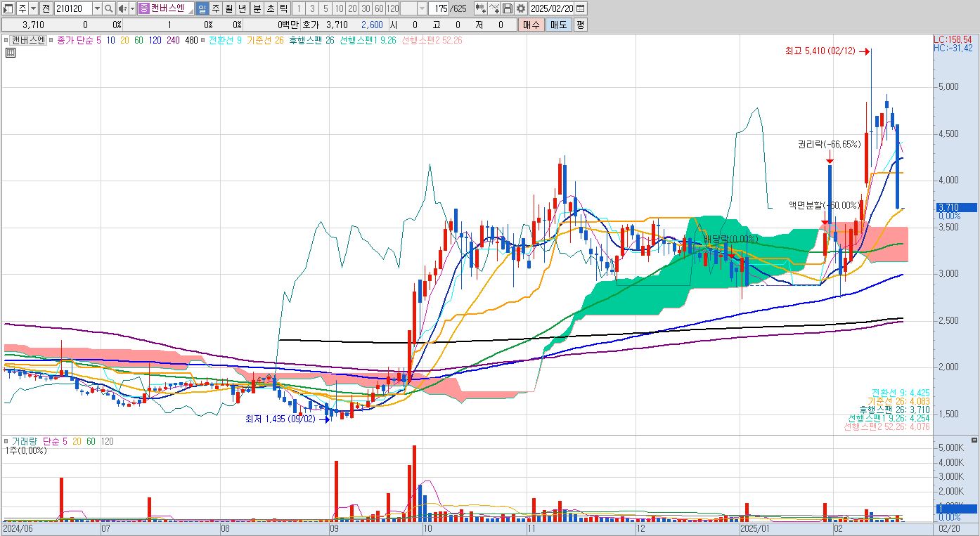Switch to the 년 yearly chart period

243,8
